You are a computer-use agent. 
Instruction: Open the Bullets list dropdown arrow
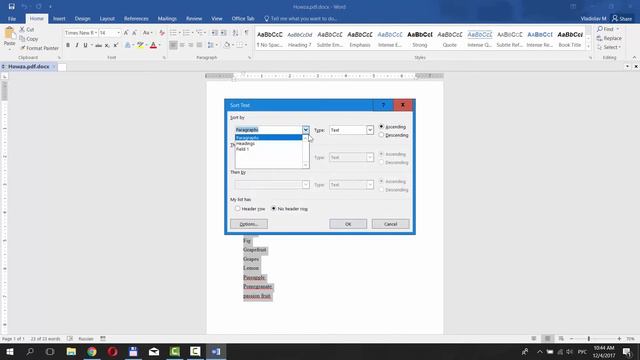[180, 33]
